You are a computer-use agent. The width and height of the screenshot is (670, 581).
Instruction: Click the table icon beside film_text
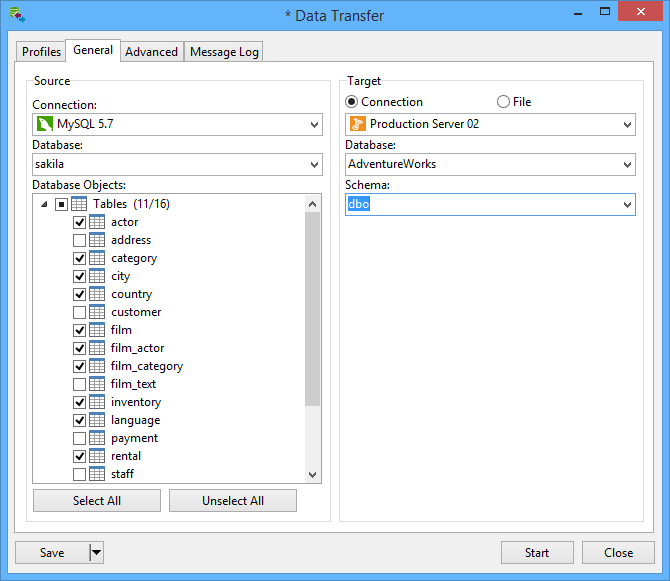(97, 384)
